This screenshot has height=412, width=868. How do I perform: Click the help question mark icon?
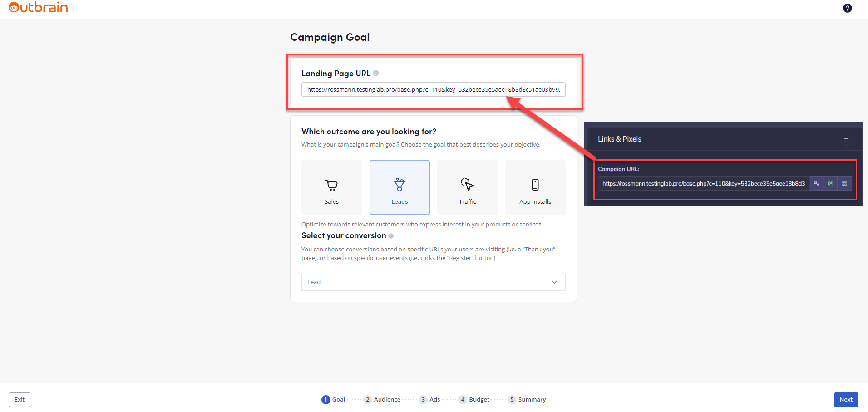tap(847, 8)
